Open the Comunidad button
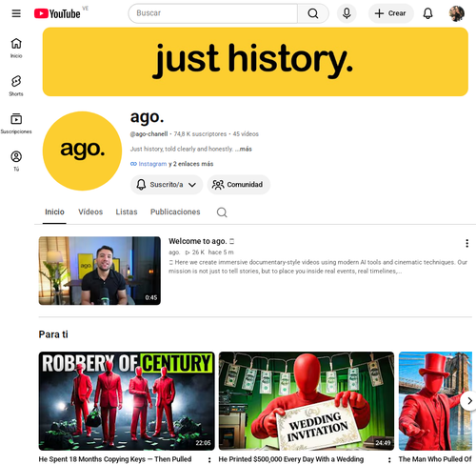 pyautogui.click(x=239, y=185)
